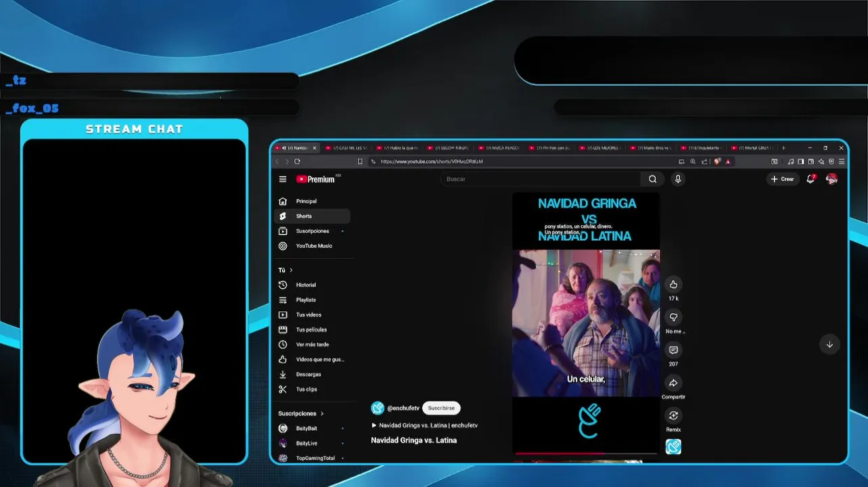Open the YouTube hamburger guide menu

283,179
